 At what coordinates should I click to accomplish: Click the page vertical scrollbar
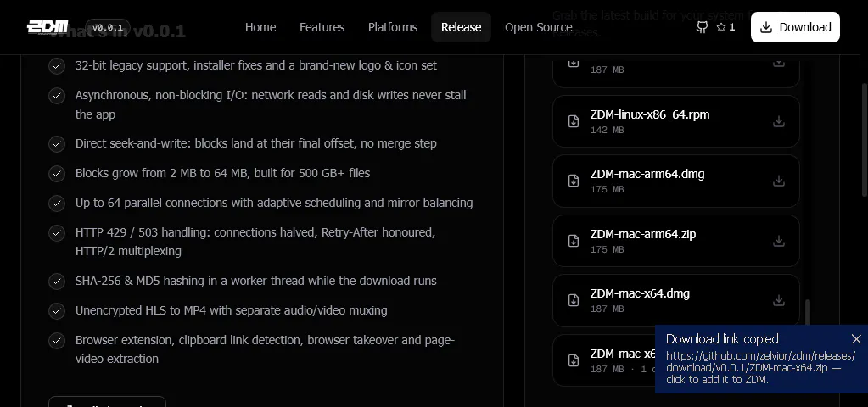click(x=864, y=139)
